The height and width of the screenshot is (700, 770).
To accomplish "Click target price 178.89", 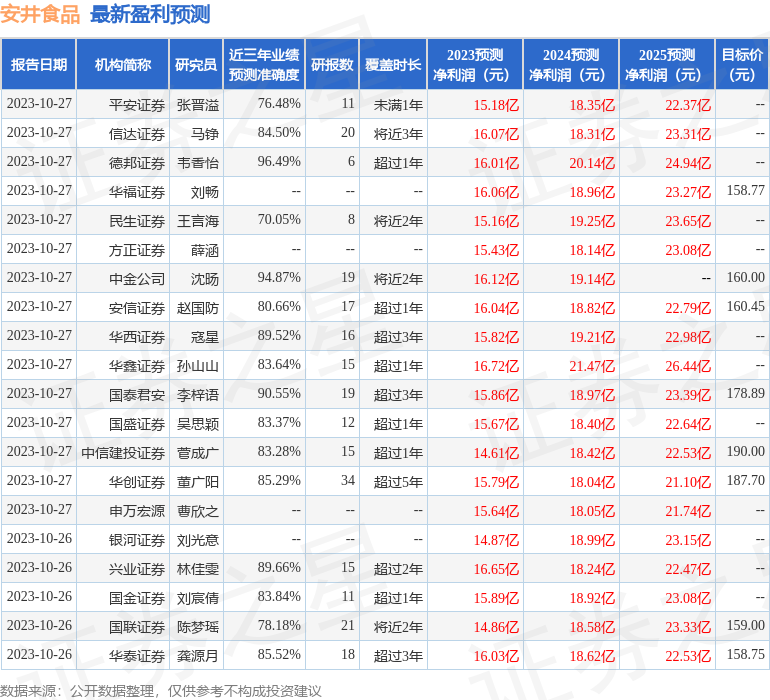I will pos(745,393).
